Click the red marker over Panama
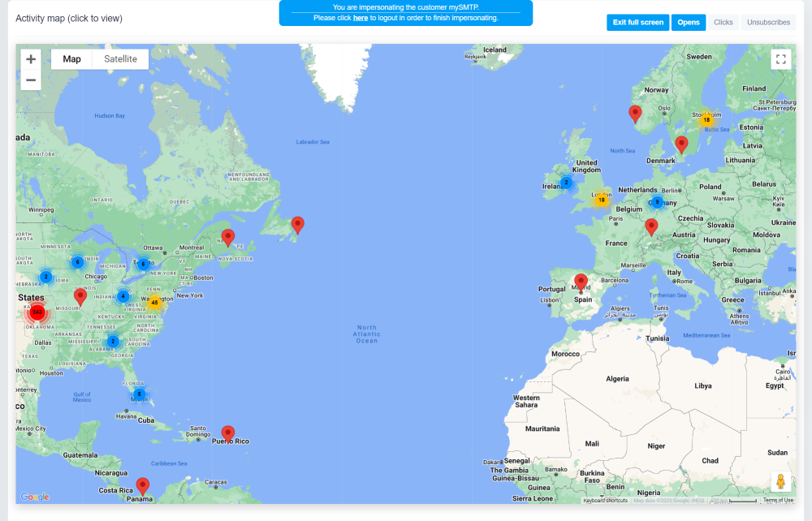The height and width of the screenshot is (521, 812). [143, 485]
